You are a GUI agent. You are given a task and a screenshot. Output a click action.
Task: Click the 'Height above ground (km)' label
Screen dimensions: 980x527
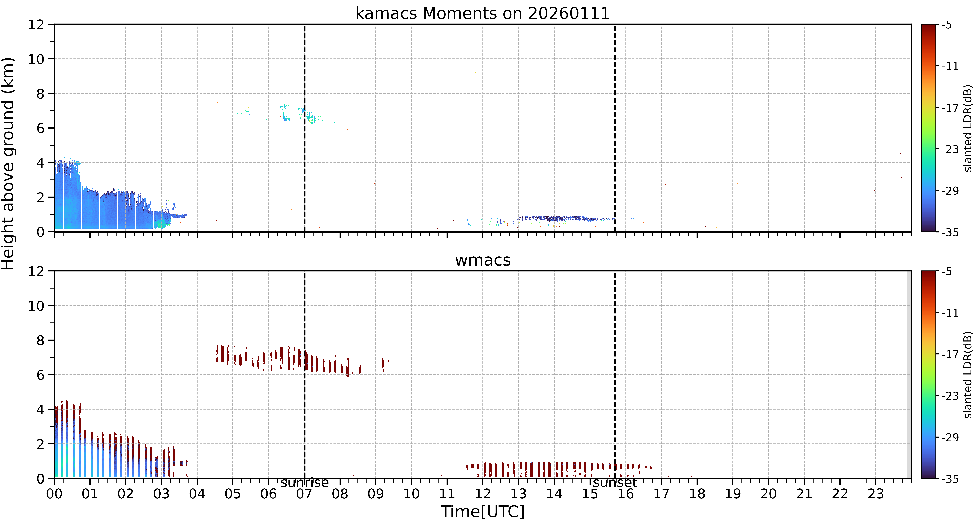click(8, 163)
